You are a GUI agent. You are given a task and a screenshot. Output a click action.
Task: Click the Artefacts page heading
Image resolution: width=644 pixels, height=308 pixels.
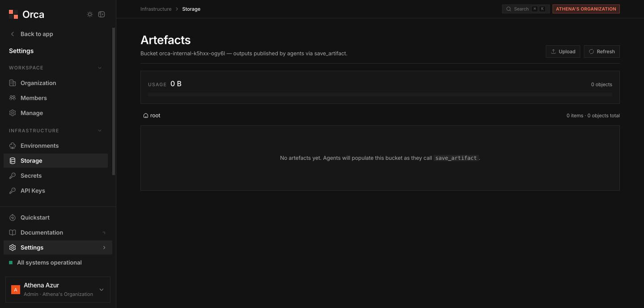pyautogui.click(x=165, y=40)
